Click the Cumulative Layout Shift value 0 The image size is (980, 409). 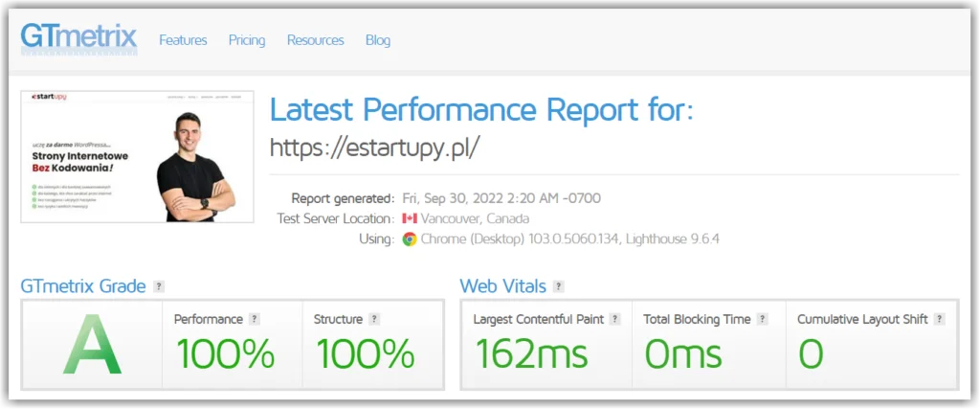click(811, 354)
